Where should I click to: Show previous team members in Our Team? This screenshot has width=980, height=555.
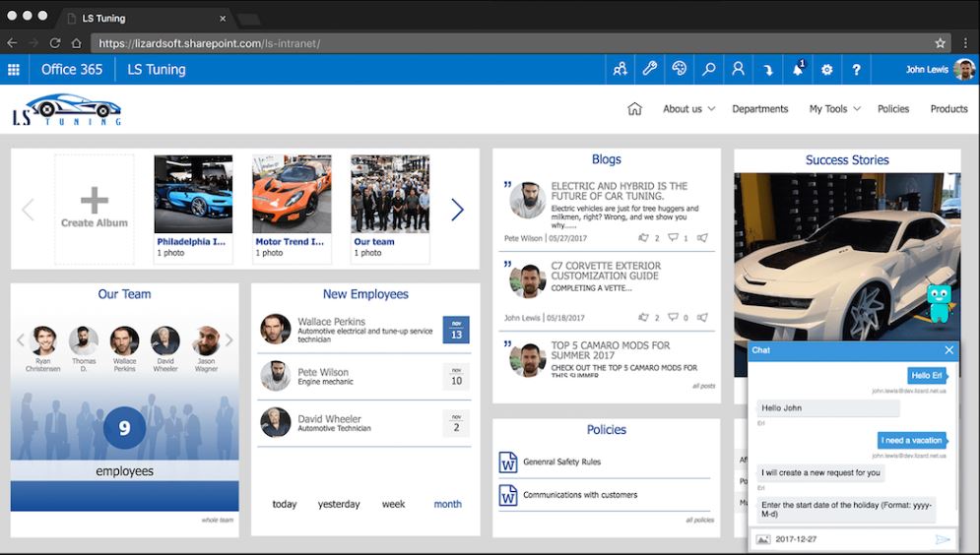coord(20,340)
